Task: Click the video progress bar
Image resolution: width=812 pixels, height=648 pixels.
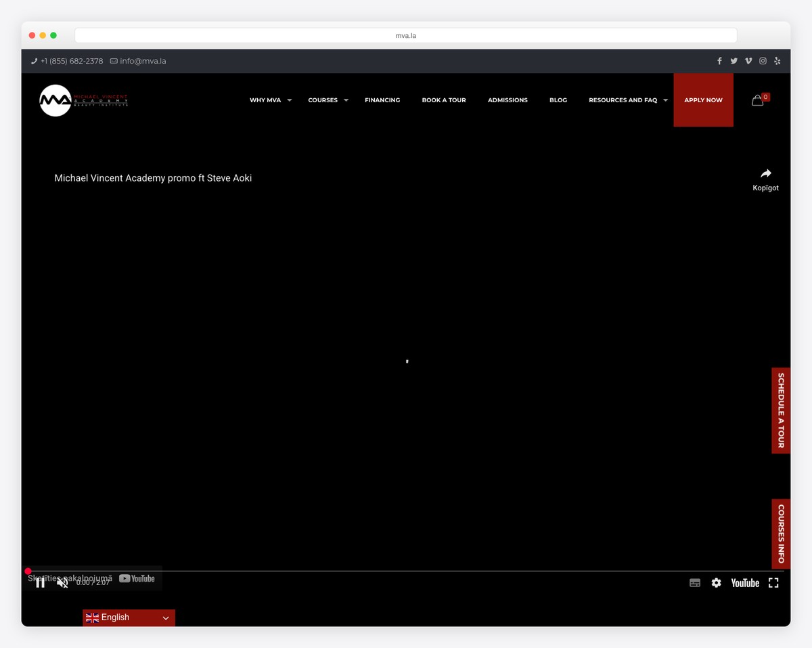Action: coord(406,571)
